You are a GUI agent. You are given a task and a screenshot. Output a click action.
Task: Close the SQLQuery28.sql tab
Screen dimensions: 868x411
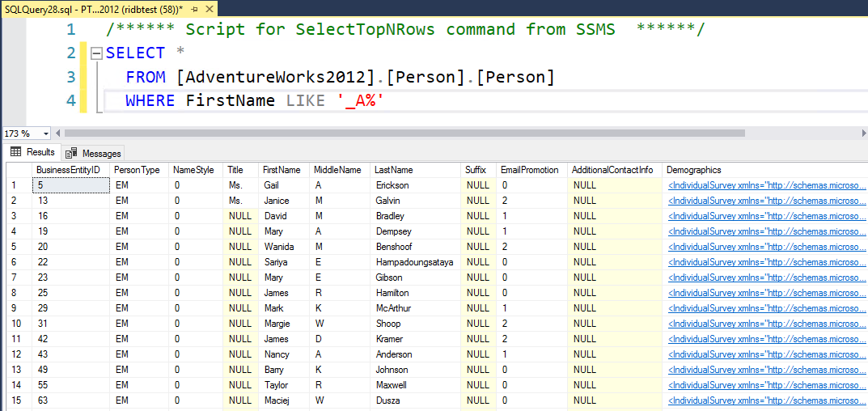coord(210,8)
